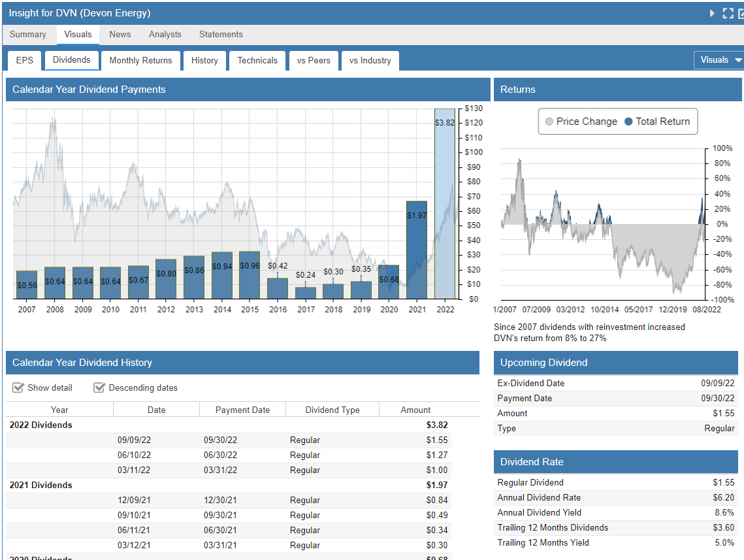Image resolution: width=744 pixels, height=560 pixels.
Task: Open the Visuals dropdown menu
Action: pyautogui.click(x=720, y=60)
